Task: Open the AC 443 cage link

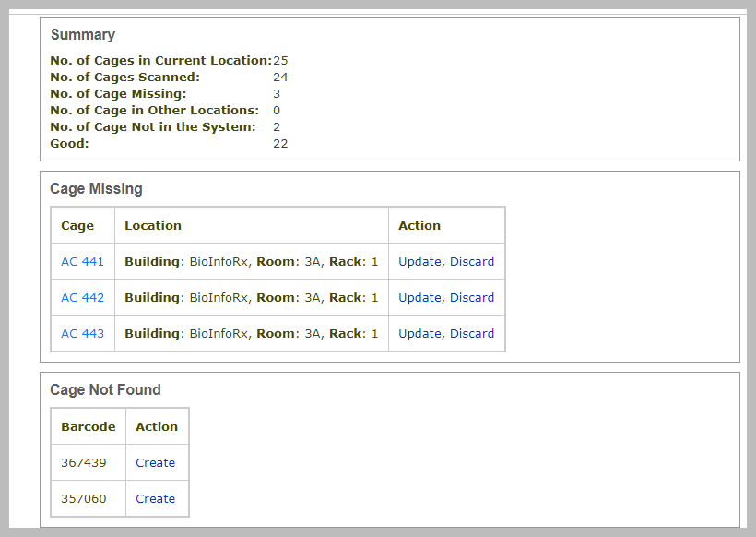Action: (82, 333)
